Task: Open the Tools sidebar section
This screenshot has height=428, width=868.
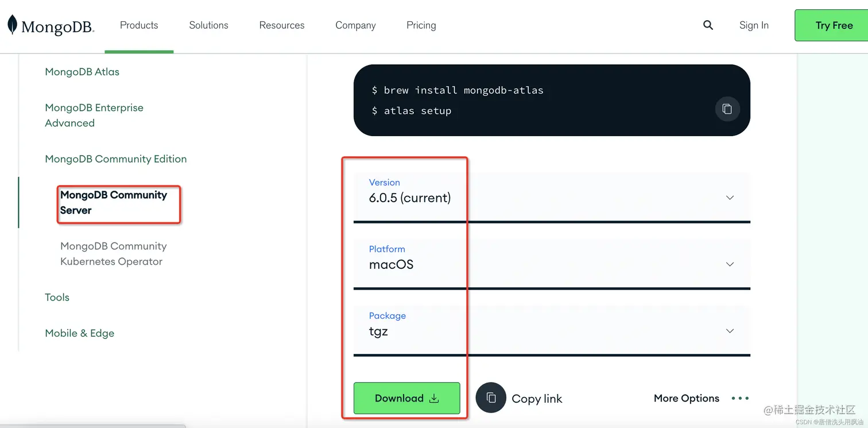Action: [x=57, y=297]
